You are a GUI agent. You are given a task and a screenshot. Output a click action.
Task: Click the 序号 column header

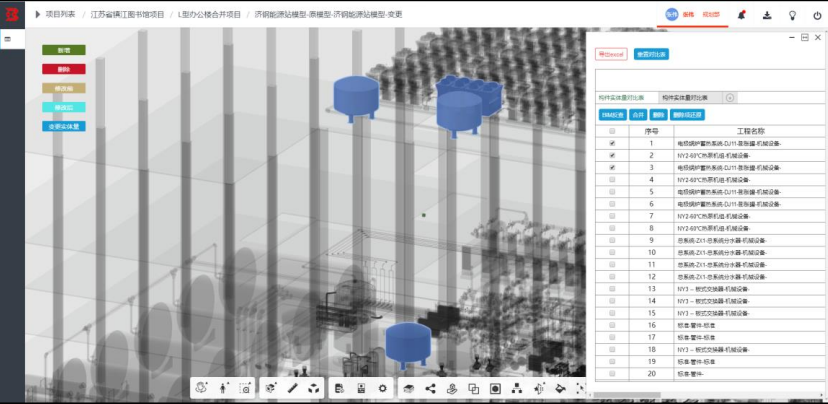pos(652,131)
